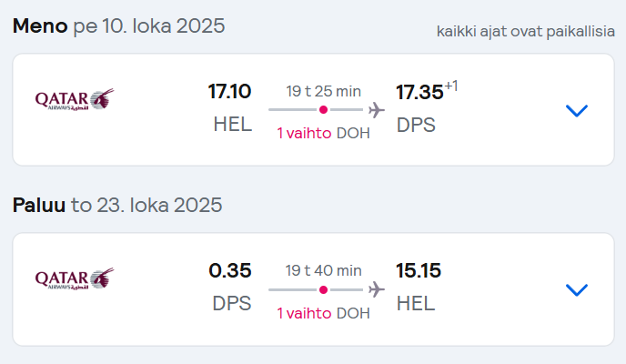
Task: Expand return flight details chevron
Action: pyautogui.click(x=577, y=289)
